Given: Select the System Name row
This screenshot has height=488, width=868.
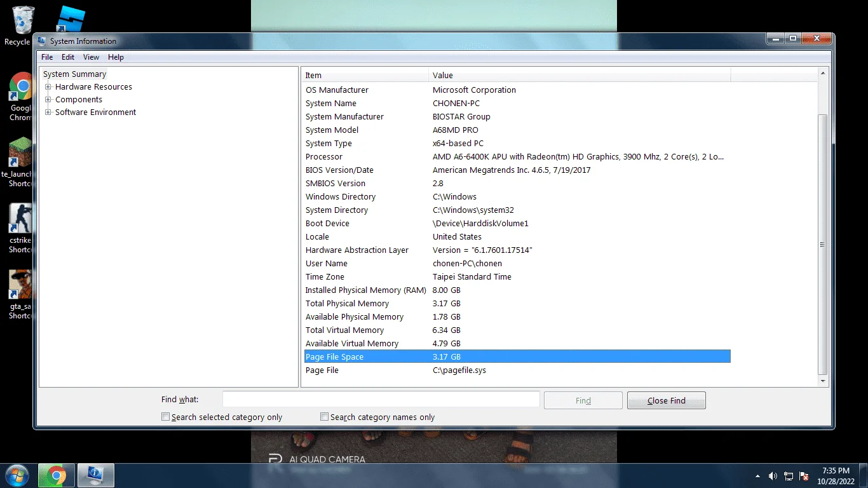Looking at the screenshot, I should click(517, 104).
